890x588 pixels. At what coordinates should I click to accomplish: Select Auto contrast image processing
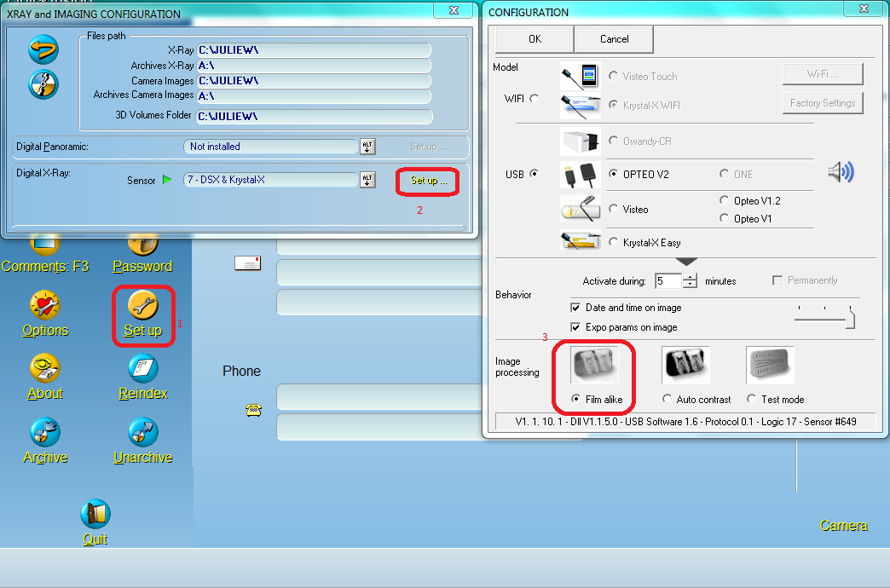pos(667,399)
